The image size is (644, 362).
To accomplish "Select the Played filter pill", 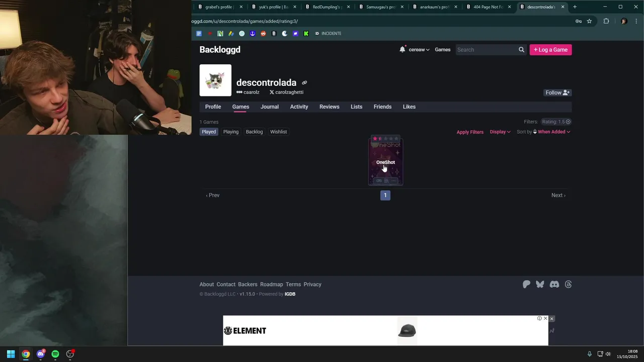I will tap(209, 132).
